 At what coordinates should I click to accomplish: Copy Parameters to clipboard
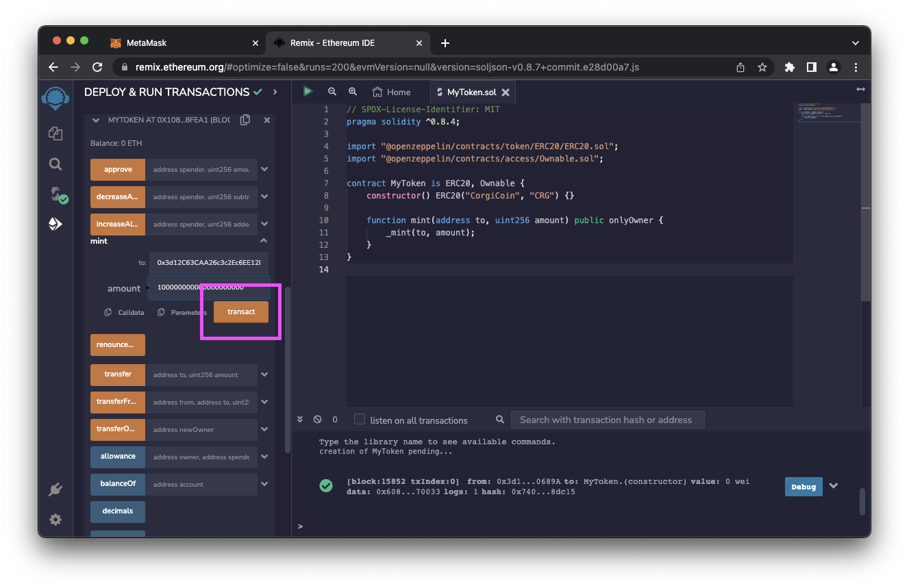pos(161,312)
